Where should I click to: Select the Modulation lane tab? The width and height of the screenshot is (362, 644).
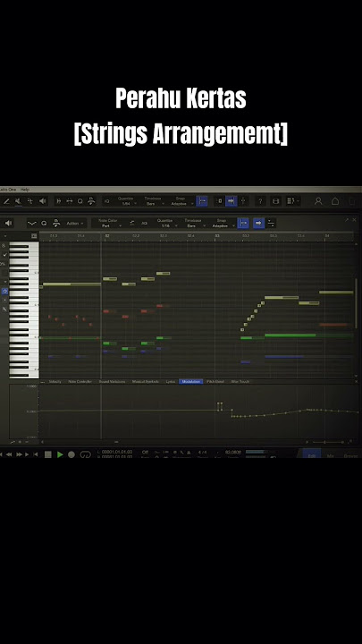click(191, 382)
